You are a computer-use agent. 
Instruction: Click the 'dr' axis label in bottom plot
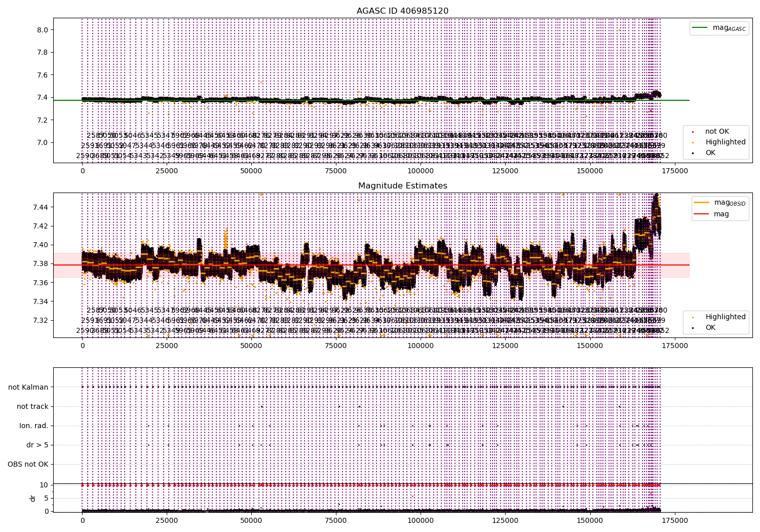(x=33, y=498)
